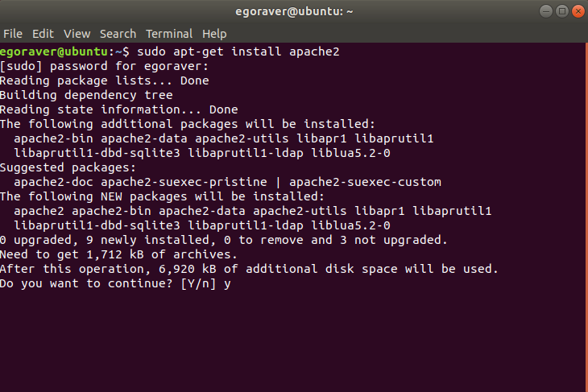Open the Search menu
The width and height of the screenshot is (588, 392).
(118, 34)
